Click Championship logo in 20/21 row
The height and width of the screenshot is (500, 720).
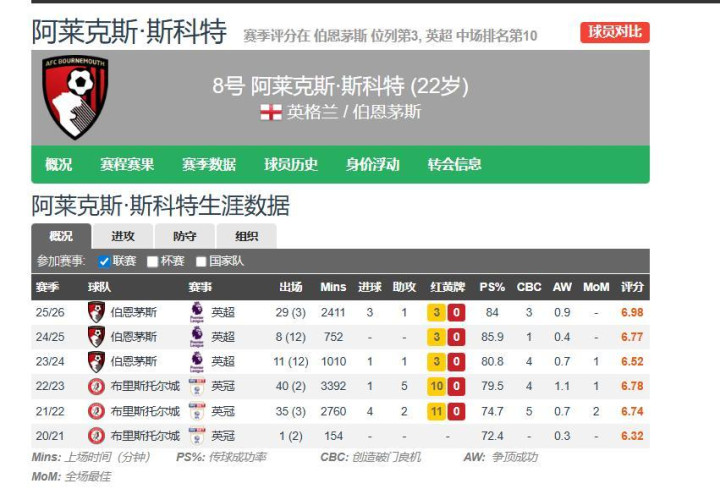tap(197, 436)
